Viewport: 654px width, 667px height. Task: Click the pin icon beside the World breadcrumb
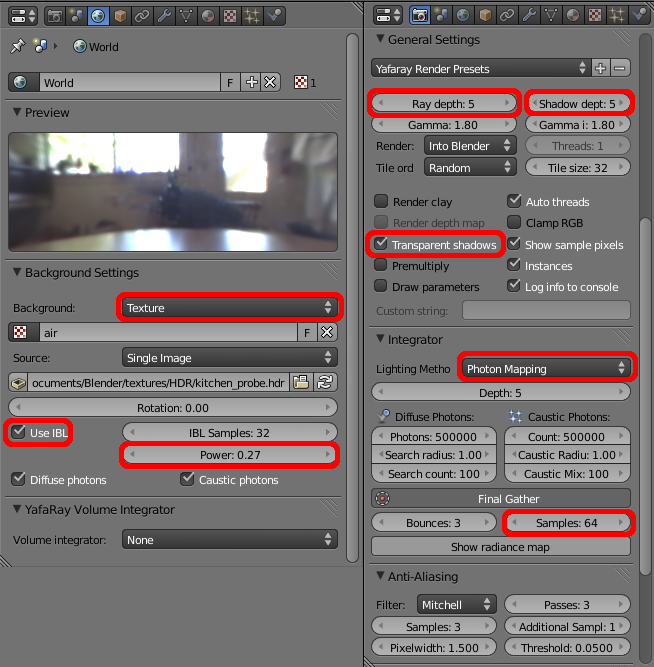coord(17,47)
